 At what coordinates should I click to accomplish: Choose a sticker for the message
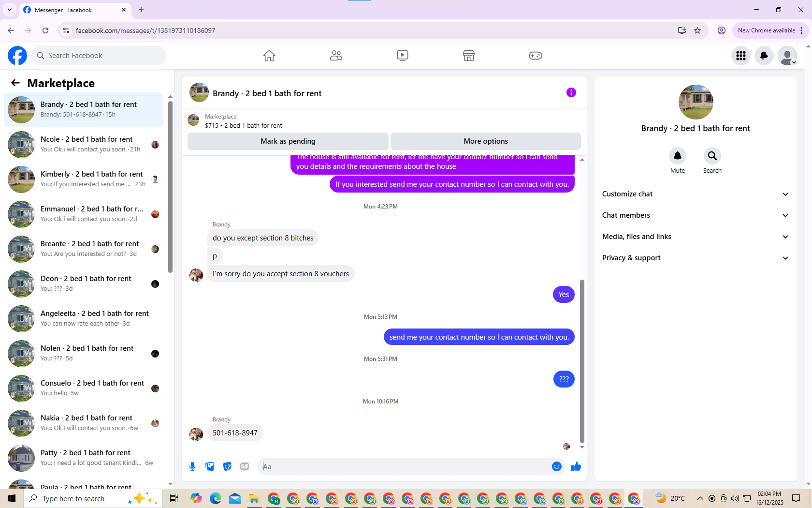pyautogui.click(x=227, y=466)
